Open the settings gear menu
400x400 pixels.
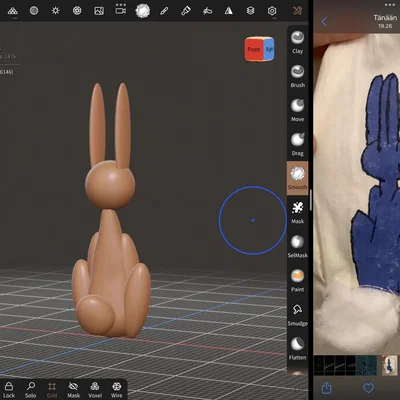[272, 11]
